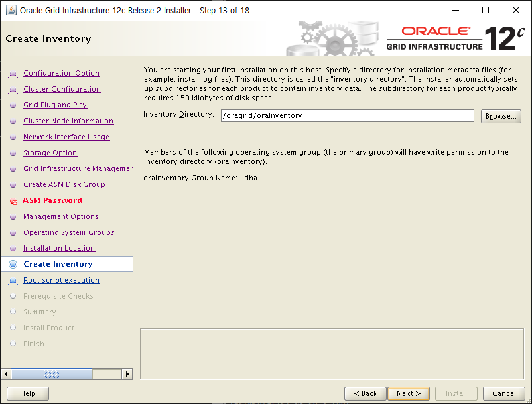Click the ASM Password error step icon
532x404 pixels.
point(13,201)
